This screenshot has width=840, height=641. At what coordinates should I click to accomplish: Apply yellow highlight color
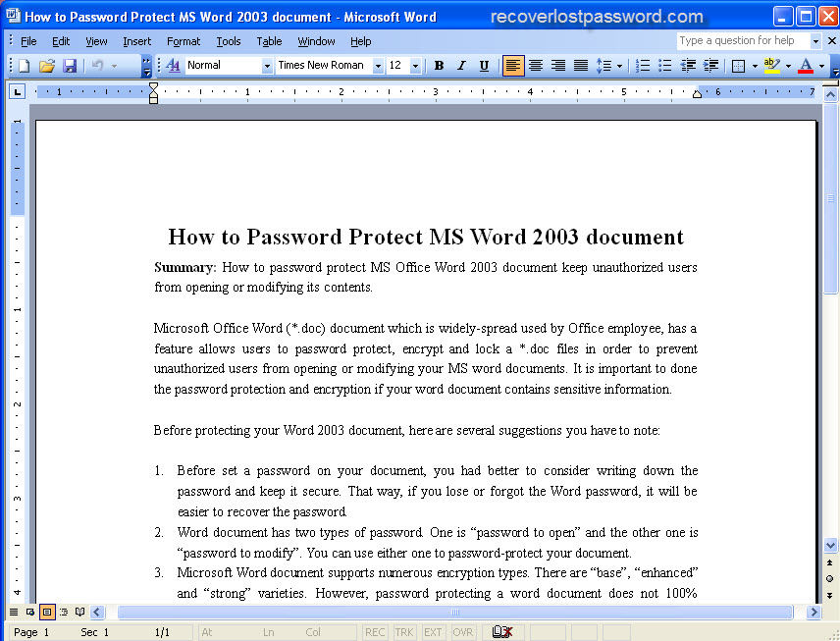(772, 66)
